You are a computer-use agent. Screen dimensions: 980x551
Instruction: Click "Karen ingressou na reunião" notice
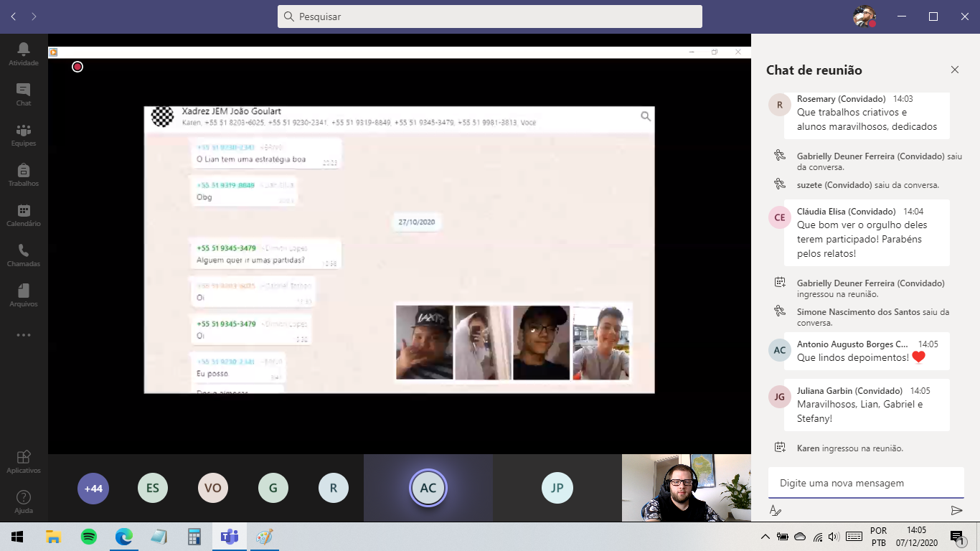pyautogui.click(x=850, y=448)
